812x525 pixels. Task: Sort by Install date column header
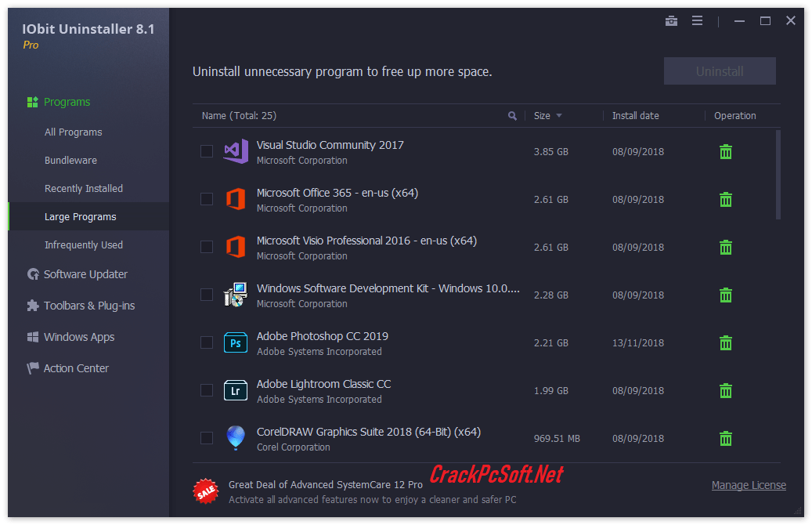coord(635,115)
